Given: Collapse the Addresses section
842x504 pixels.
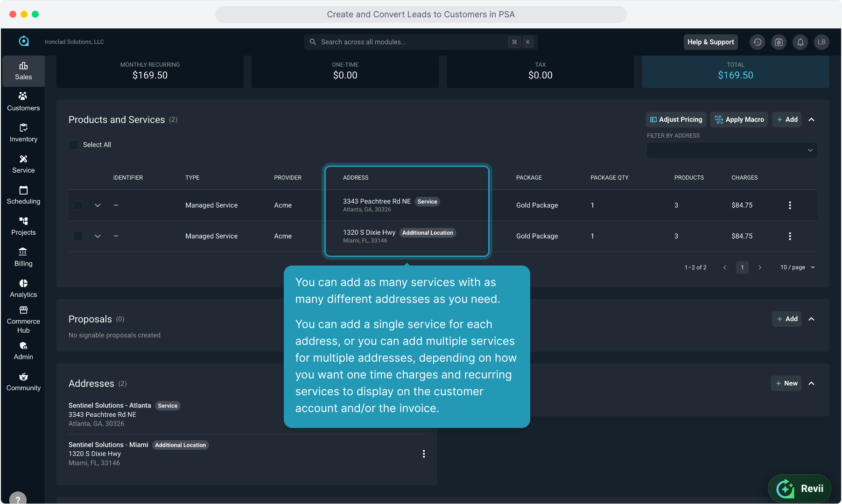Looking at the screenshot, I should click(x=812, y=383).
